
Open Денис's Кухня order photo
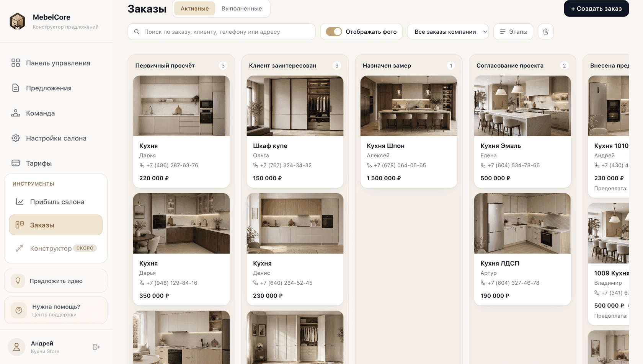(x=295, y=224)
